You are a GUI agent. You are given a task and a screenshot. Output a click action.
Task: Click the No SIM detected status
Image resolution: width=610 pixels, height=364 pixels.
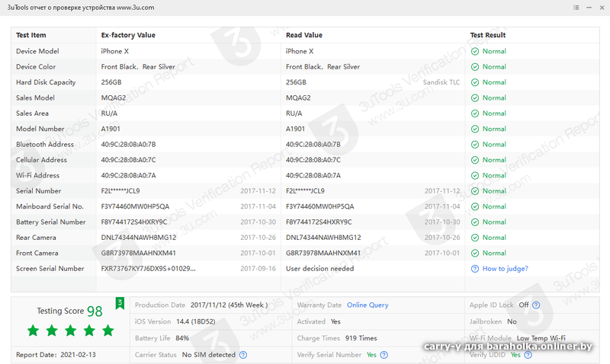pyautogui.click(x=208, y=355)
